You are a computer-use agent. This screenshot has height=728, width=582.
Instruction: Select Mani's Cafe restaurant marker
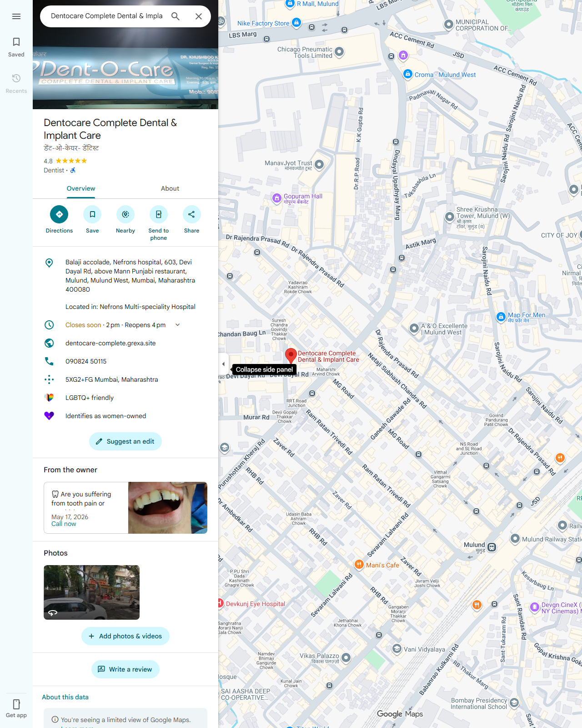coord(359,565)
